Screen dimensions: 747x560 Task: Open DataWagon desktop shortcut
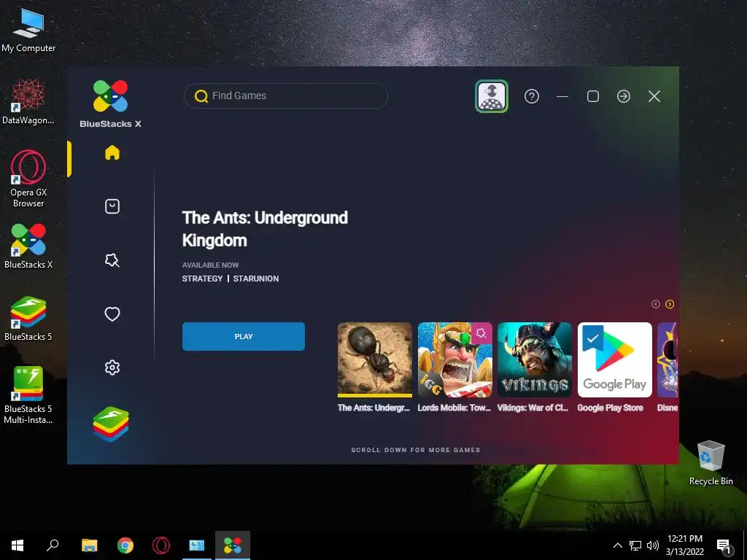28,102
